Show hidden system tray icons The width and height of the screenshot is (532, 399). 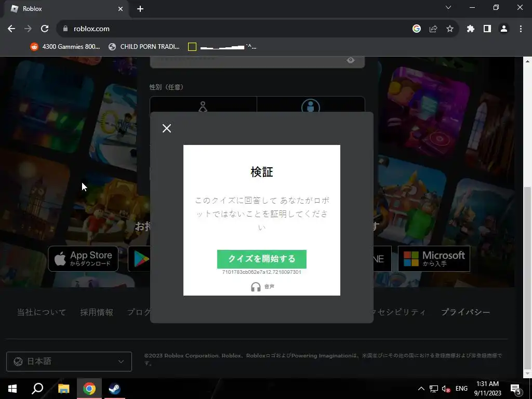click(x=421, y=389)
